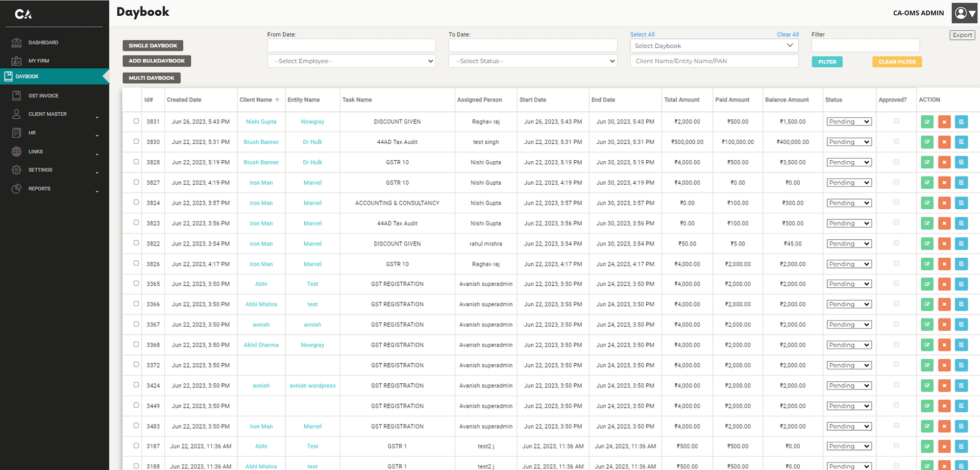Viewport: 980px width, 470px height.
Task: Click the From Date input field
Action: click(351, 46)
